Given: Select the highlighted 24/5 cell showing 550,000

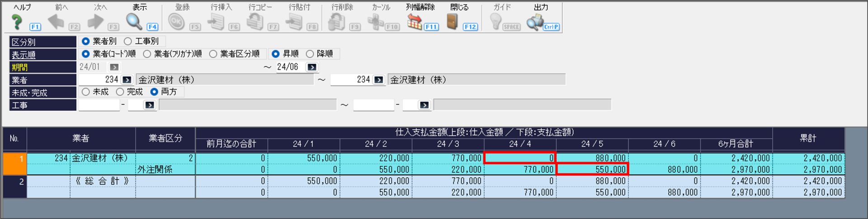Looking at the screenshot, I should pyautogui.click(x=592, y=169).
